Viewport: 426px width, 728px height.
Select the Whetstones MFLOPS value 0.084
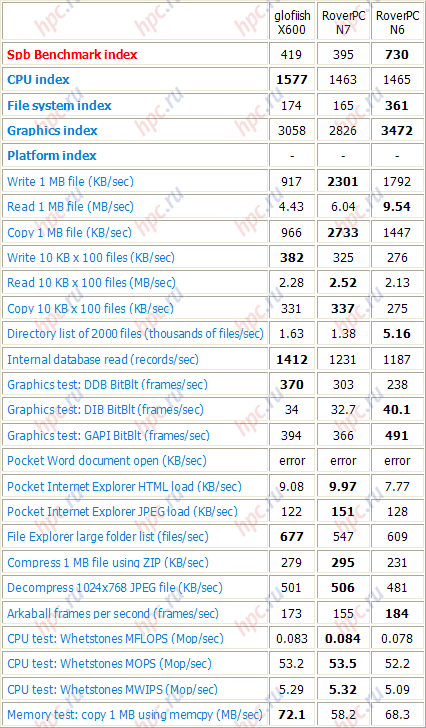(x=343, y=639)
